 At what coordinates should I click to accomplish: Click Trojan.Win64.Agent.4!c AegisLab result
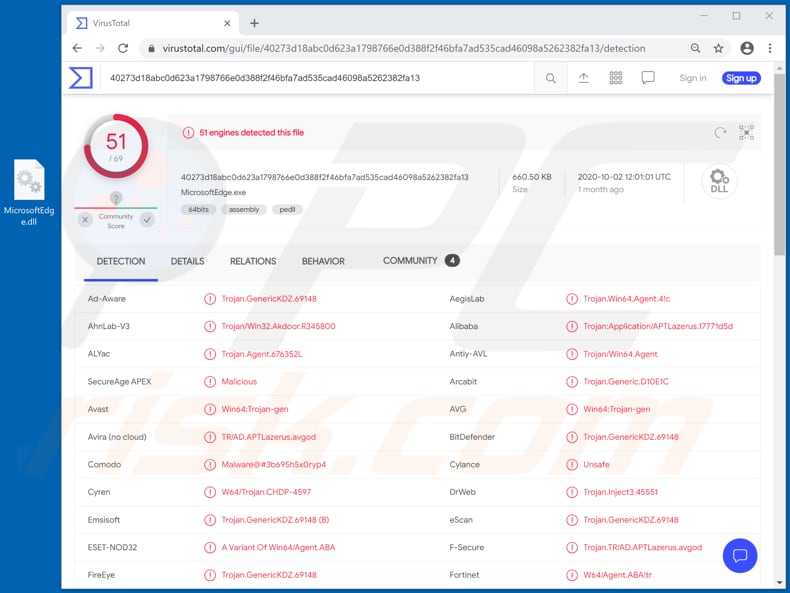tap(626, 299)
